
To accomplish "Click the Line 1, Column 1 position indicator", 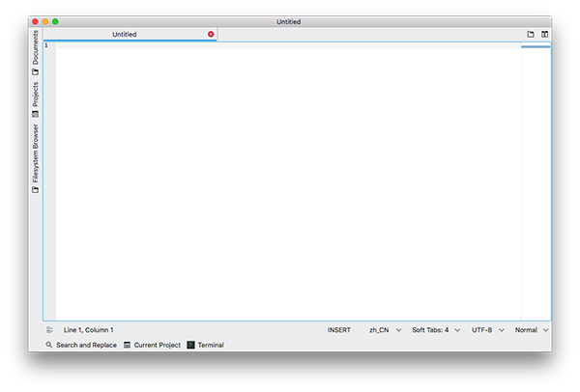I will [x=88, y=330].
